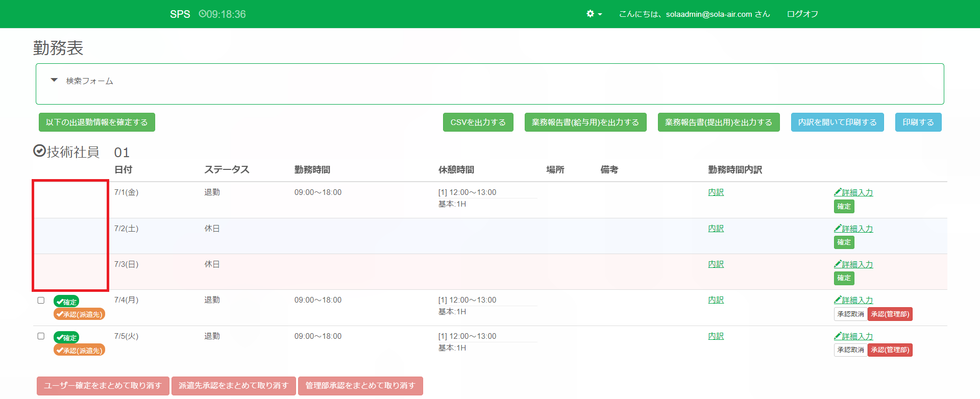
Task: Click the green 確定 badge on 7/4 row
Action: [66, 302]
